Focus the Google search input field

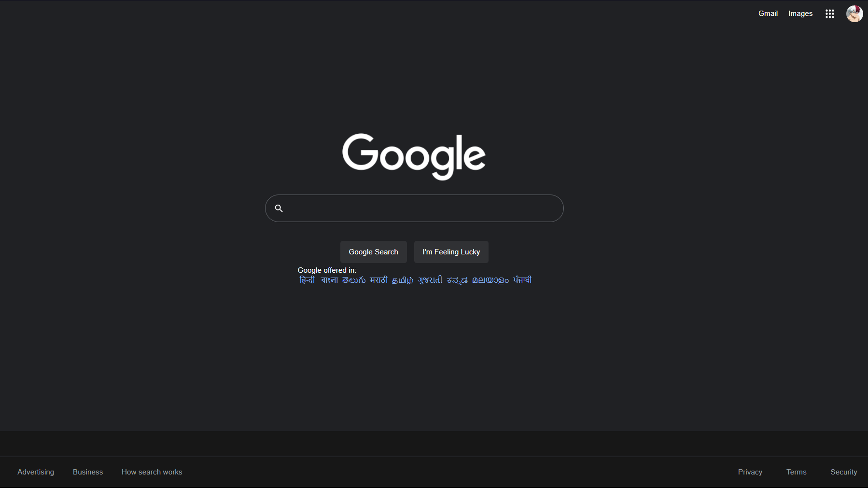[414, 208]
